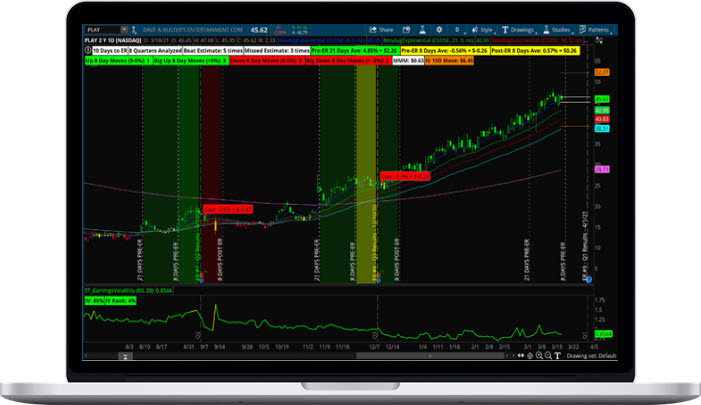Click the Drawing set: Default selector
The image size is (701, 405).
click(589, 354)
